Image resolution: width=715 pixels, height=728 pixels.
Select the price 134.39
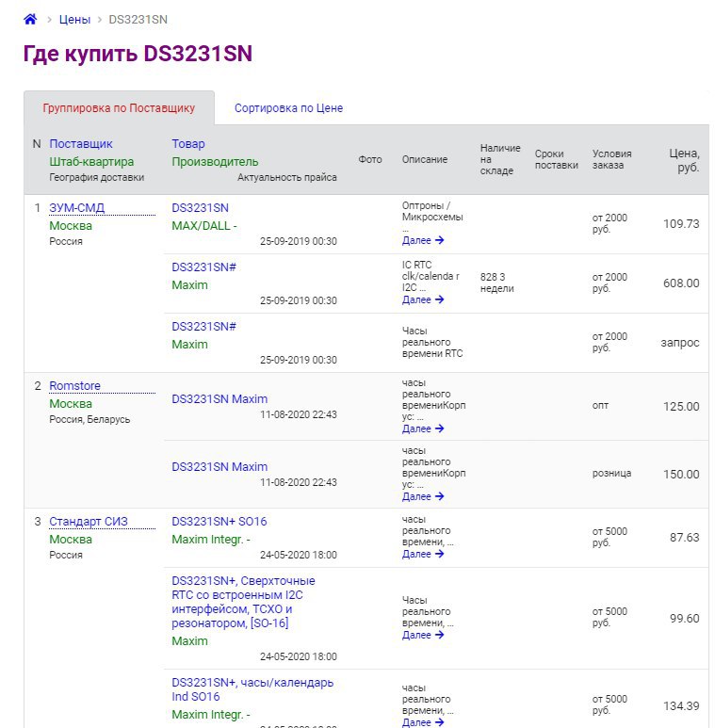(x=681, y=706)
